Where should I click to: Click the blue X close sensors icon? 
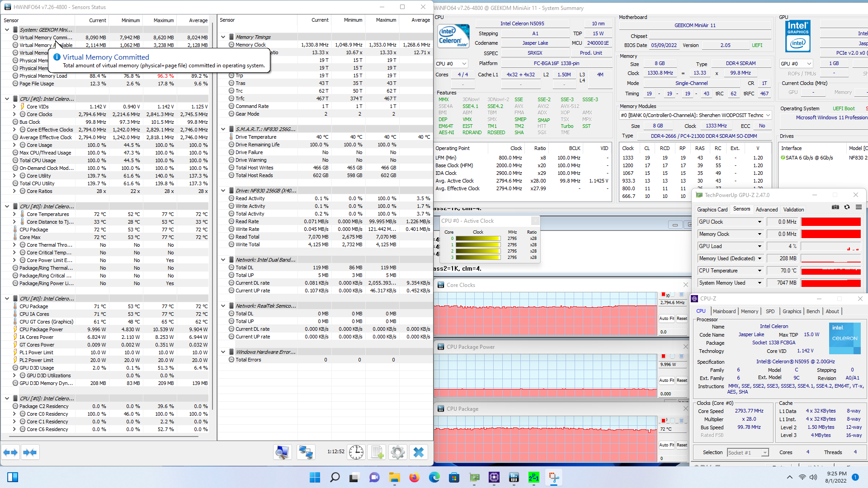tap(419, 452)
